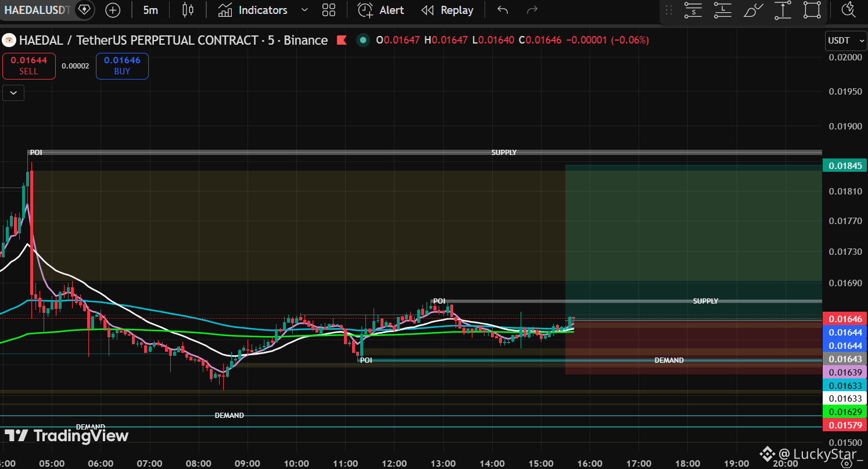Click the HAEDAL coin logo icon
The image size is (868, 469).
[9, 40]
